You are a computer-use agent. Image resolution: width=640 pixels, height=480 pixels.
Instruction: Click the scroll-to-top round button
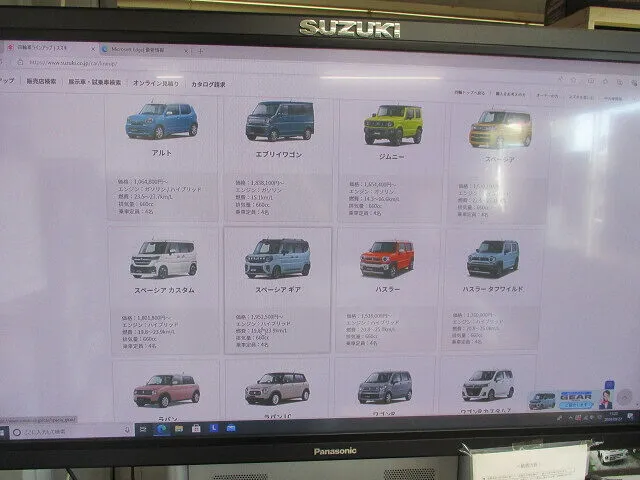pos(625,397)
